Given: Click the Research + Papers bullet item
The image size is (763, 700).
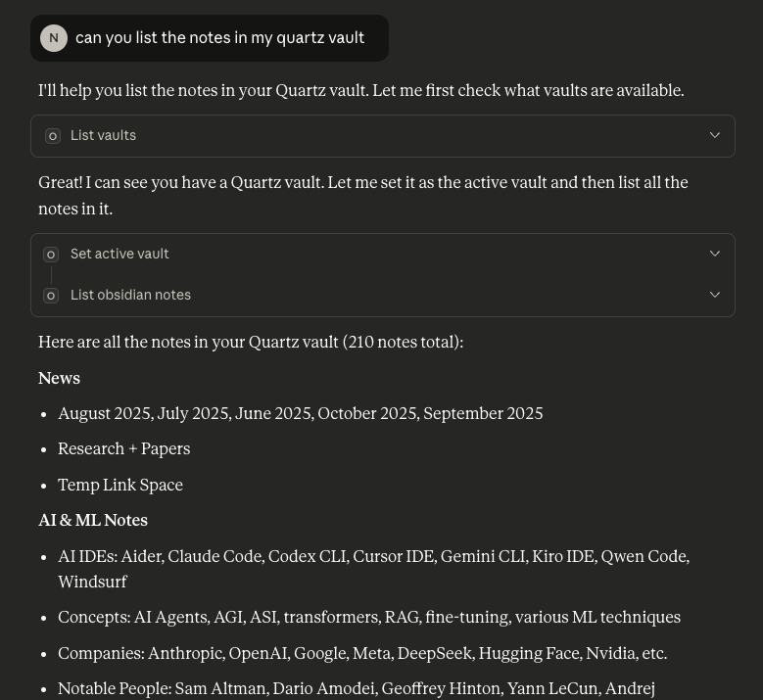Looking at the screenshot, I should 123,448.
